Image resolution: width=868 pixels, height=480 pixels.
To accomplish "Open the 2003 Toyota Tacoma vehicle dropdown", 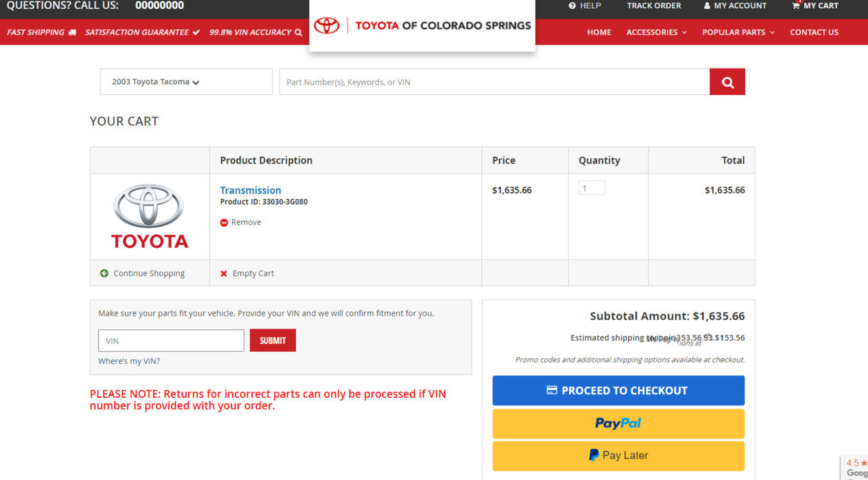I will [186, 82].
